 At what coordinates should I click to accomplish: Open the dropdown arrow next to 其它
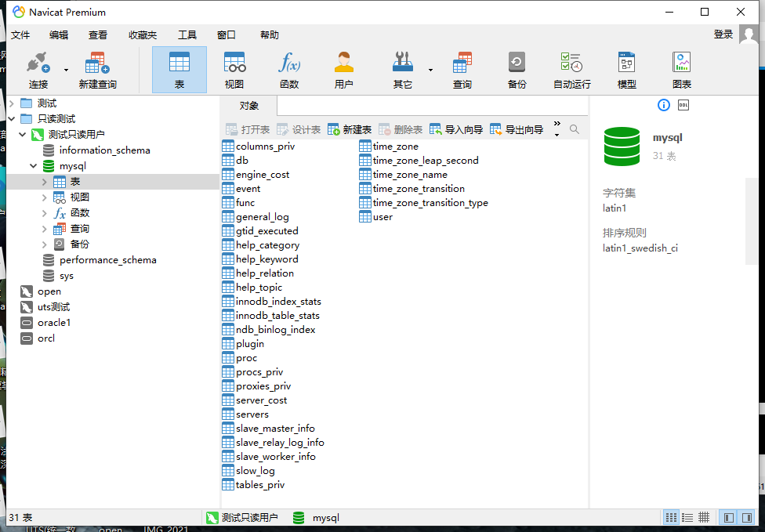[x=430, y=71]
